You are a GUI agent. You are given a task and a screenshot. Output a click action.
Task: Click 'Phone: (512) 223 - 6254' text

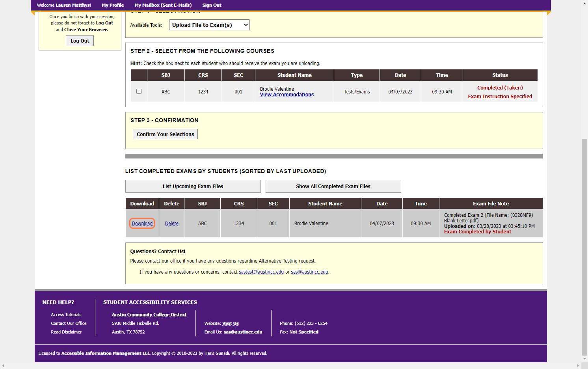(304, 323)
